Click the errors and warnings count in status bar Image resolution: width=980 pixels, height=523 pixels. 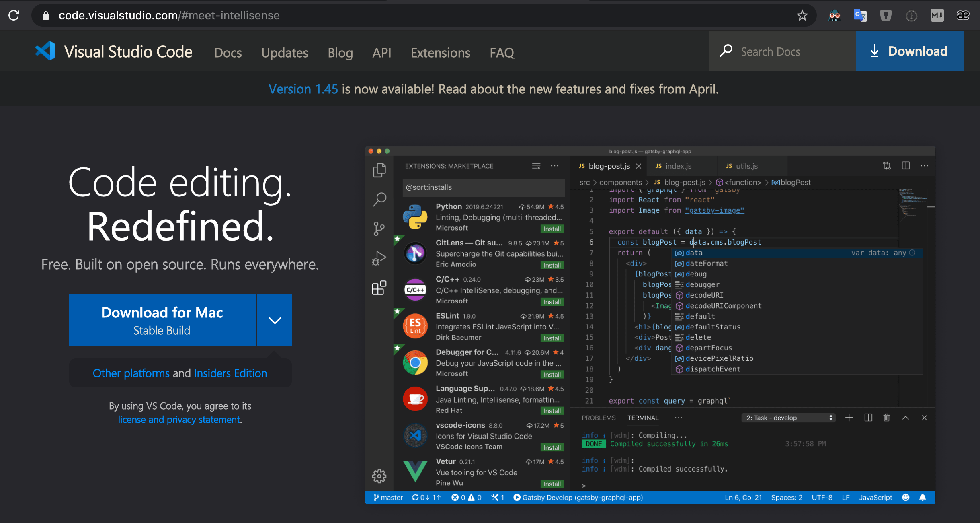[466, 498]
